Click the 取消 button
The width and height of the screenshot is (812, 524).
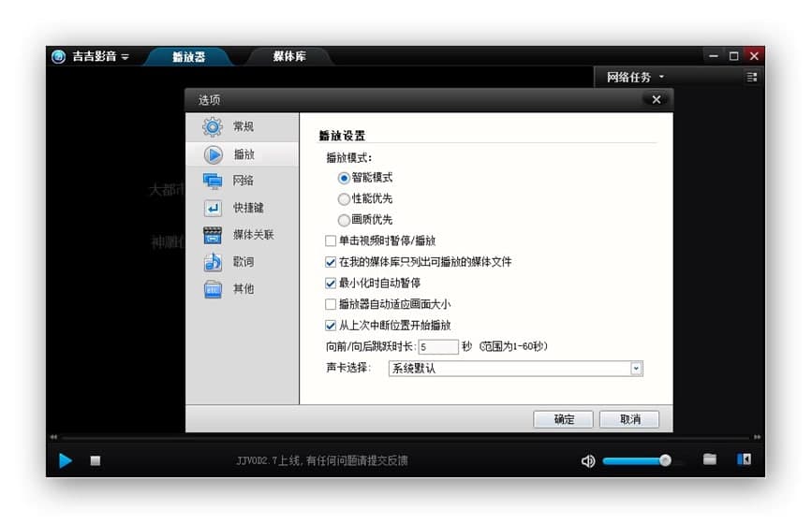point(629,419)
